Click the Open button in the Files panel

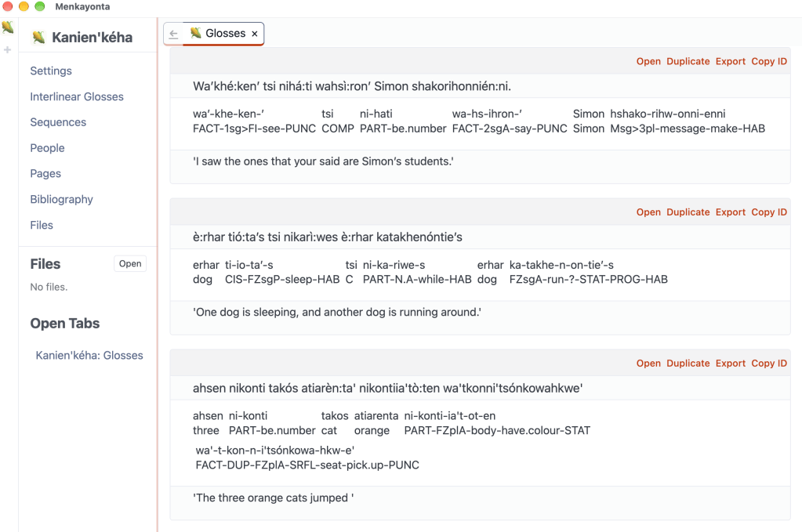(x=130, y=264)
